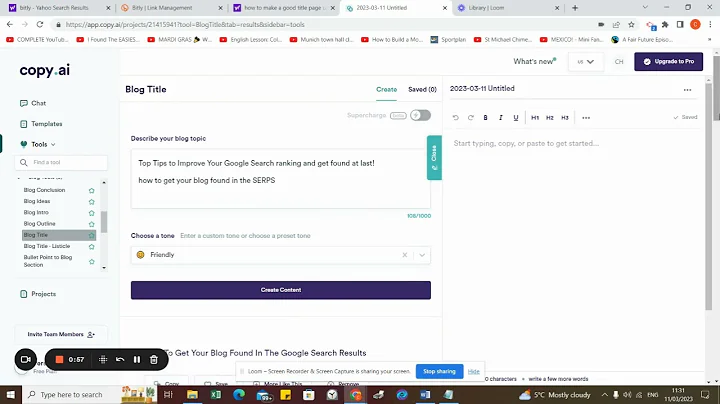Open the tone dropdown chevron
This screenshot has width=720, height=404.
[422, 255]
